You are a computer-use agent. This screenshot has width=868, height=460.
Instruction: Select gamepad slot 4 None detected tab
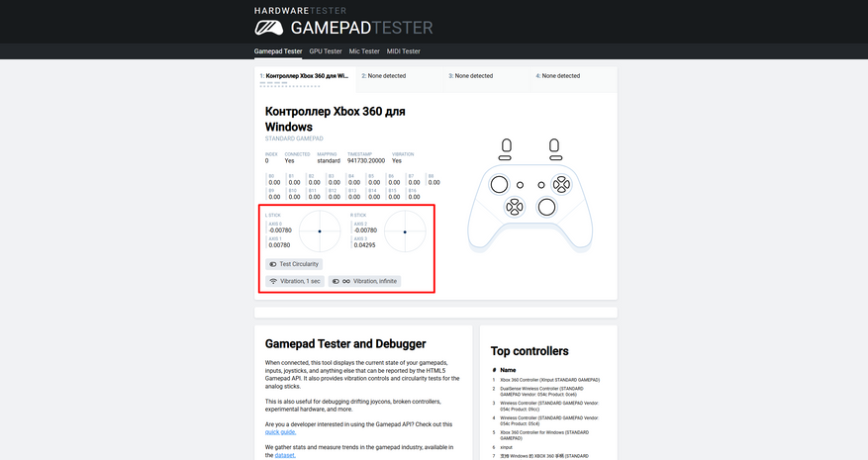573,80
